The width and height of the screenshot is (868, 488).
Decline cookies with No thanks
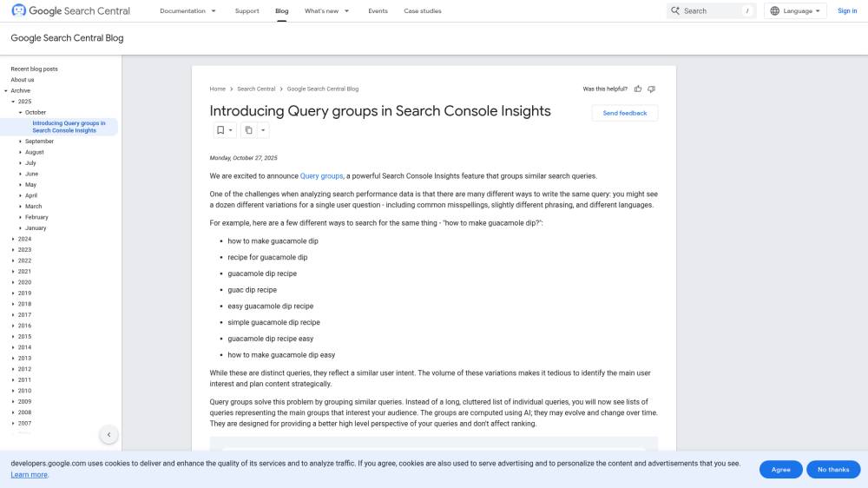tap(833, 469)
